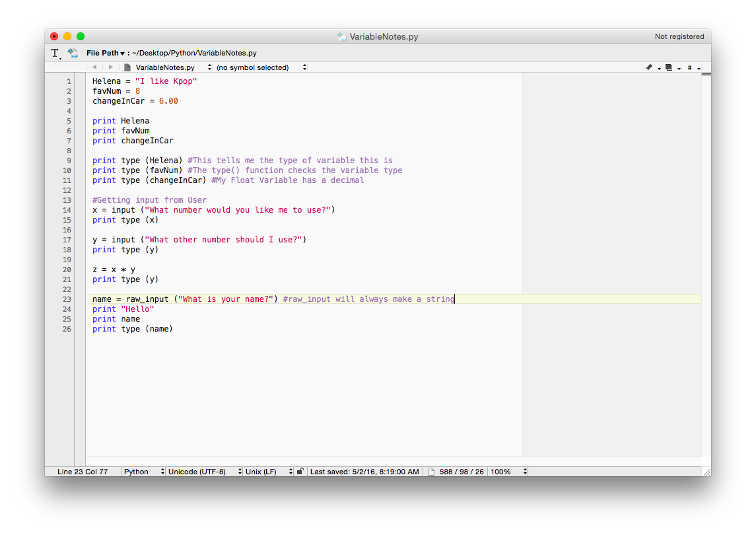This screenshot has width=756, height=537.
Task: Toggle the document lock icon
Action: click(300, 472)
